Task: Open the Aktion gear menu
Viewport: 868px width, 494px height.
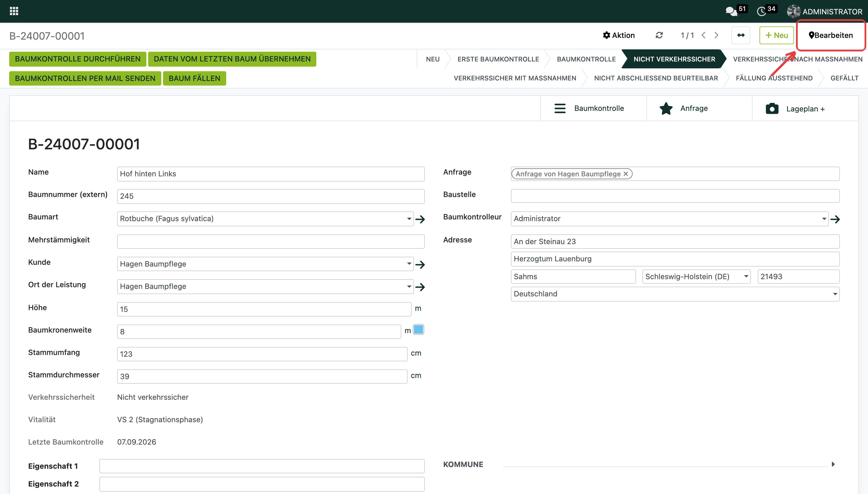Action: (x=619, y=35)
